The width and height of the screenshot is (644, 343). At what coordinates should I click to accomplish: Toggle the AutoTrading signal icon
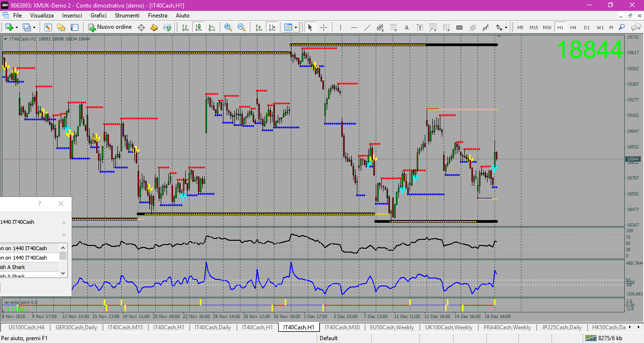167,27
